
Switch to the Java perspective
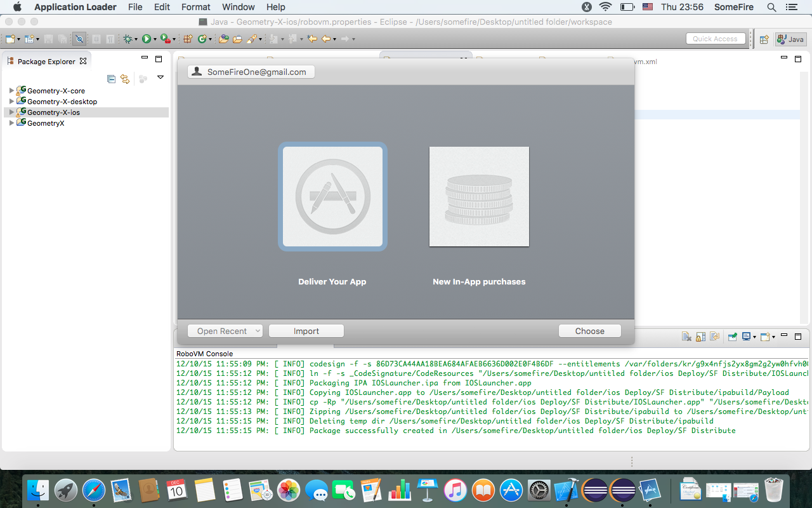pos(790,39)
